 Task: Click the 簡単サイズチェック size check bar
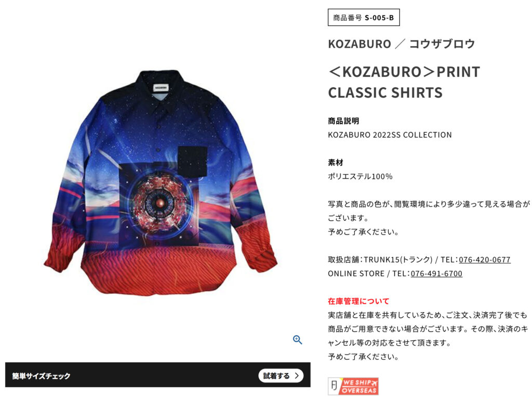(x=158, y=375)
